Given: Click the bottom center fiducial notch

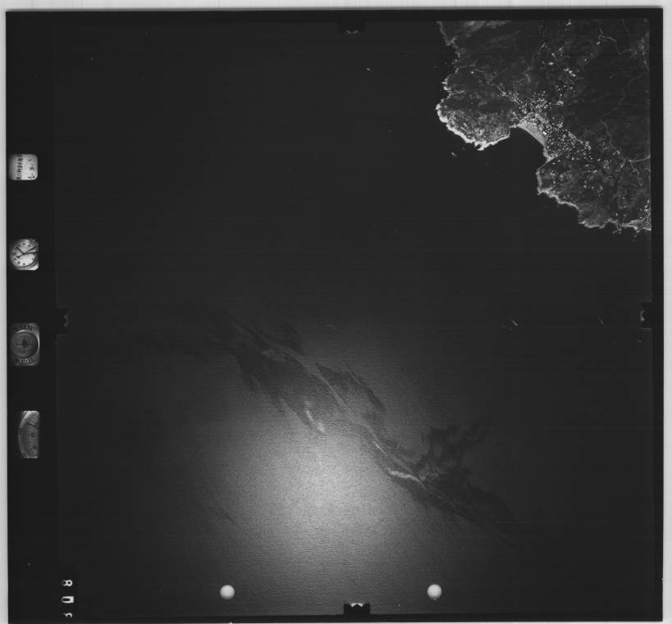Looking at the screenshot, I should tap(356, 608).
